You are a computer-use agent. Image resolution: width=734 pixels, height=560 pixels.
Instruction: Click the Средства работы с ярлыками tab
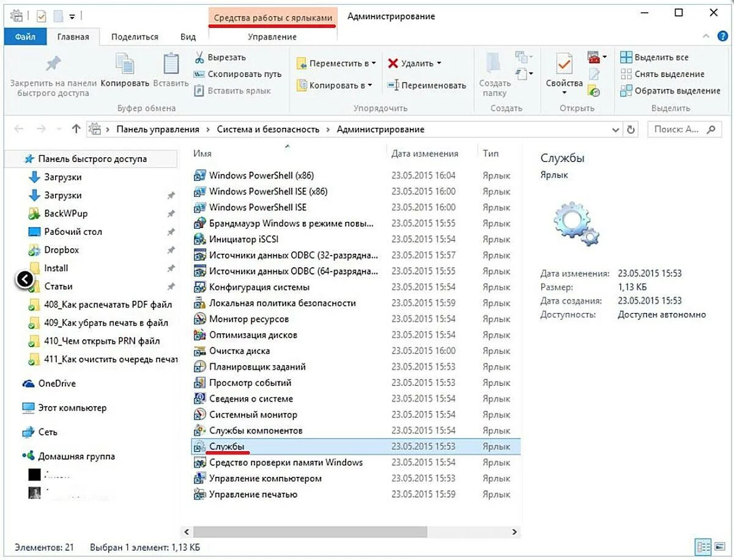[x=273, y=17]
